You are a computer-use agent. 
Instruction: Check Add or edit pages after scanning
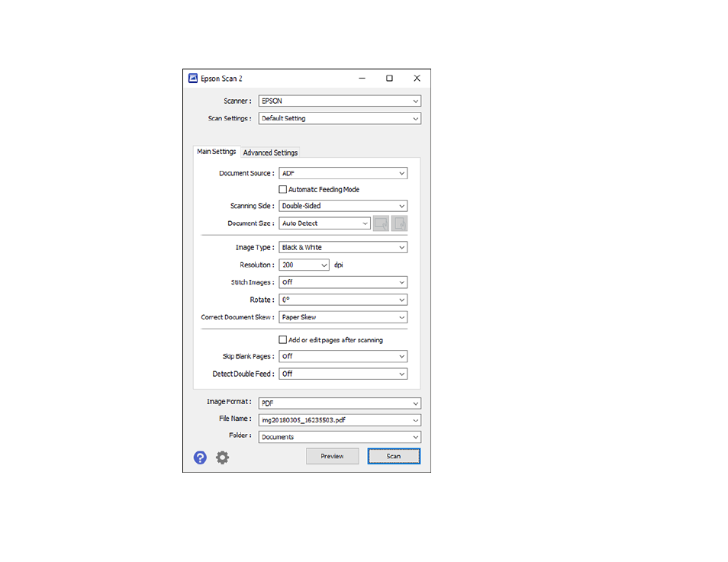tap(283, 339)
